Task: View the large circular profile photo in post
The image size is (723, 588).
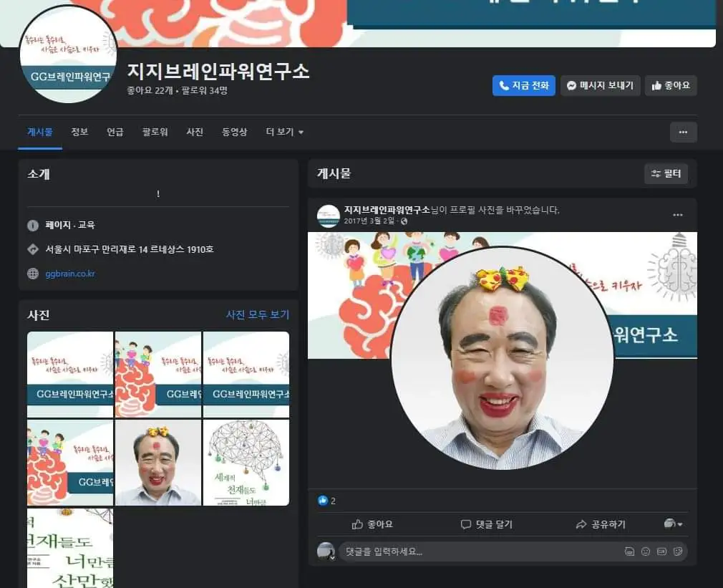Action: 502,360
